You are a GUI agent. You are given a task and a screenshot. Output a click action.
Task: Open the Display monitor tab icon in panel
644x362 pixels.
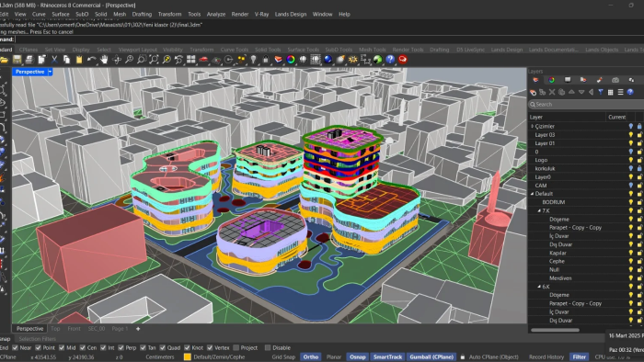568,80
